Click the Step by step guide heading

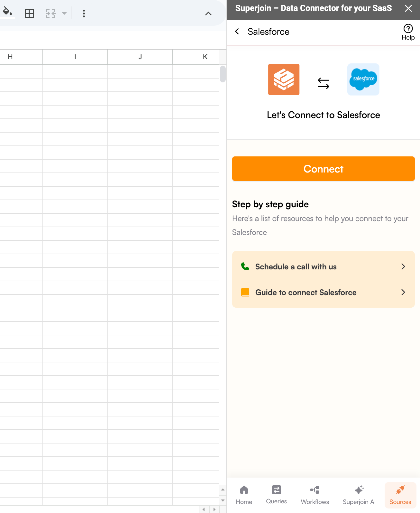coord(270,204)
